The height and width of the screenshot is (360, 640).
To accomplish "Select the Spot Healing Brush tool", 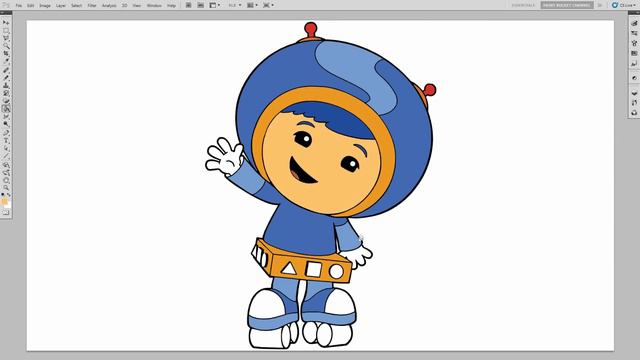I will 6,70.
